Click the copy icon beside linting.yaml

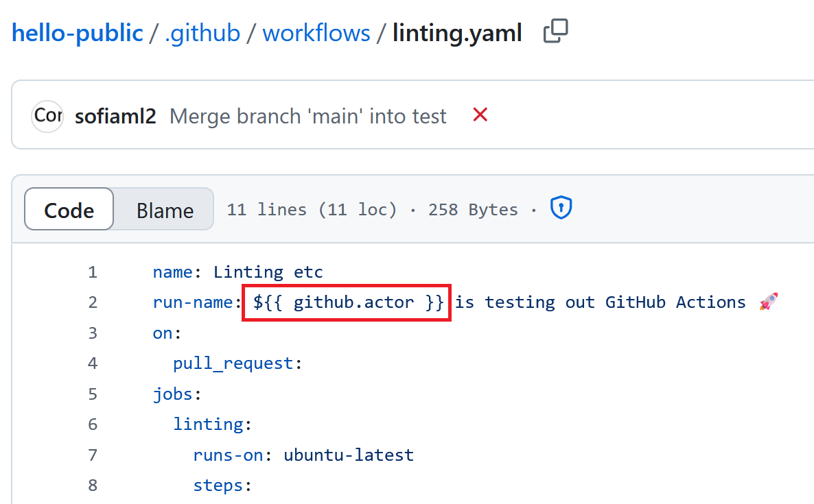pyautogui.click(x=556, y=32)
